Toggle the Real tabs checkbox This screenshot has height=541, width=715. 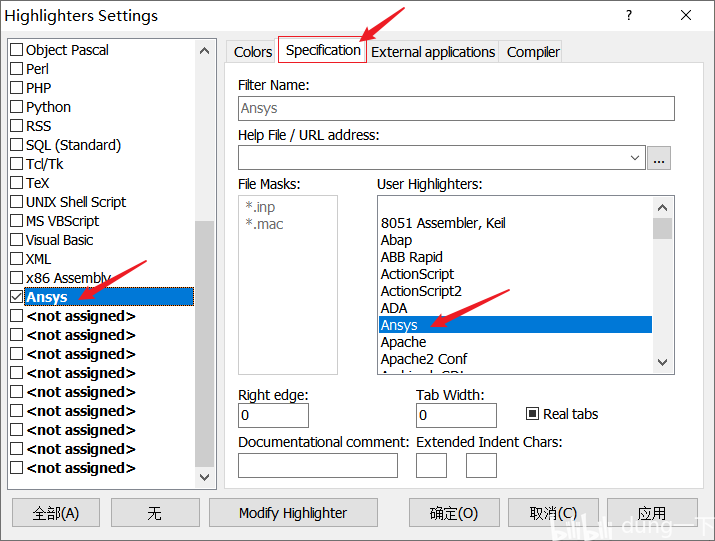532,414
